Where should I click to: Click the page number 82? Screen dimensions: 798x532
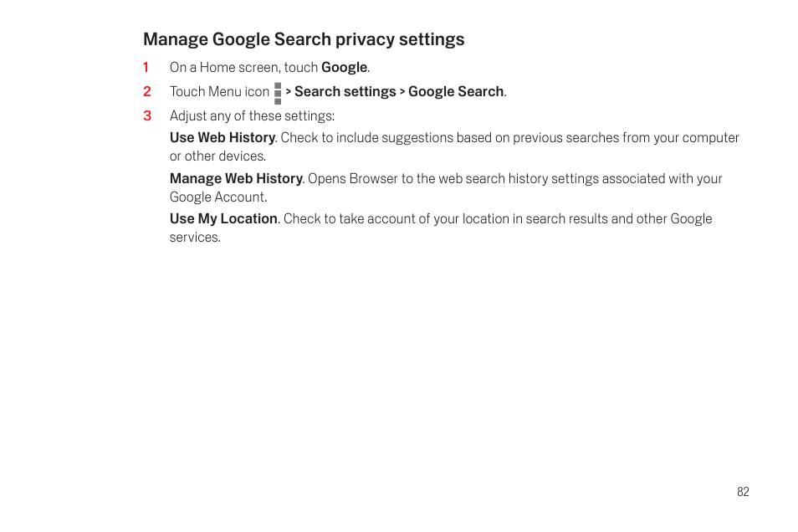(x=743, y=492)
